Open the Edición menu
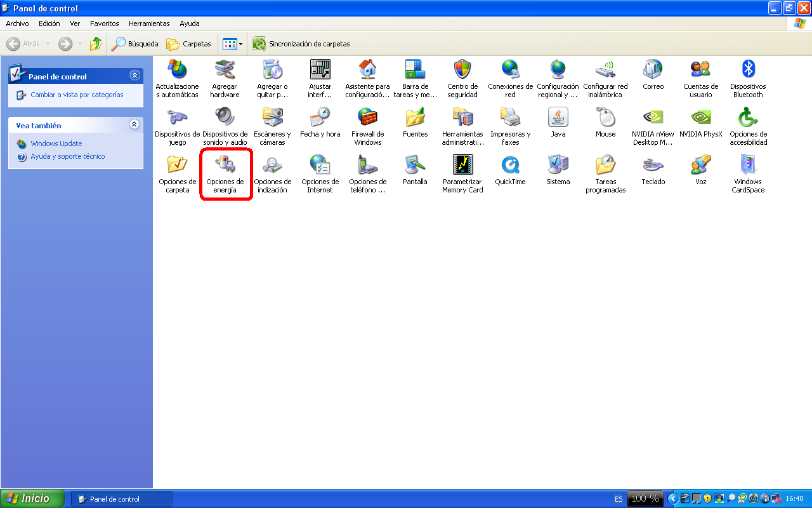This screenshot has height=508, width=812. pos(49,23)
